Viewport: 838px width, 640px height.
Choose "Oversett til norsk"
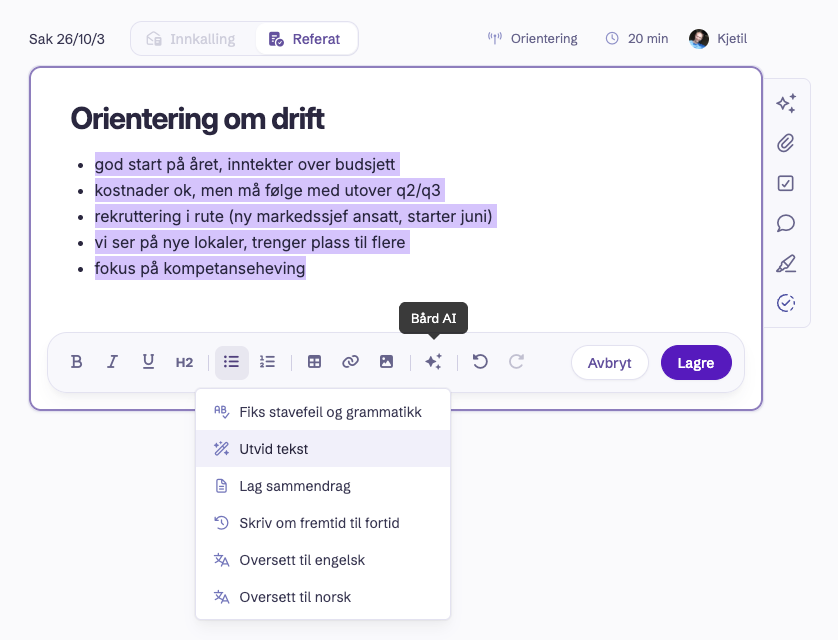coord(323,597)
